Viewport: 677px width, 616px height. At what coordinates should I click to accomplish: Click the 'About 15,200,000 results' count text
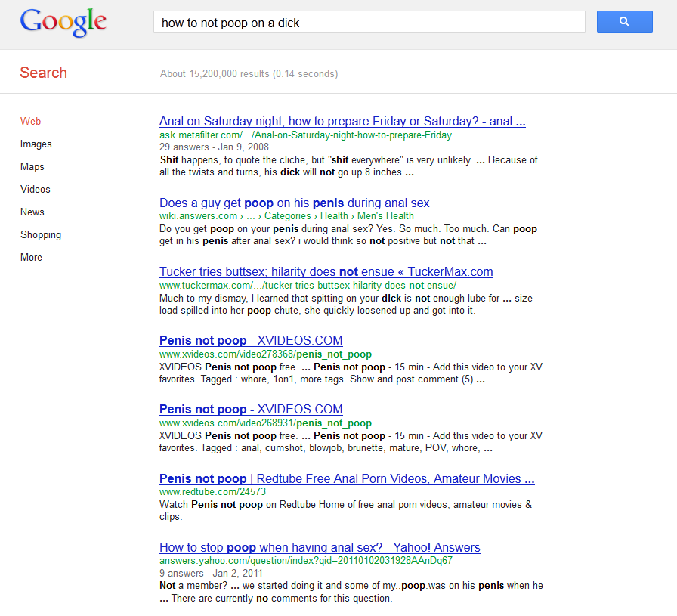(x=249, y=74)
